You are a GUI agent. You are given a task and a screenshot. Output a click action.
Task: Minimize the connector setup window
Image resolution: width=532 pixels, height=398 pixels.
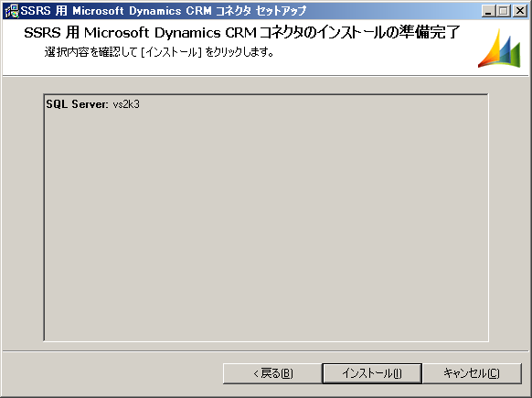pos(488,11)
